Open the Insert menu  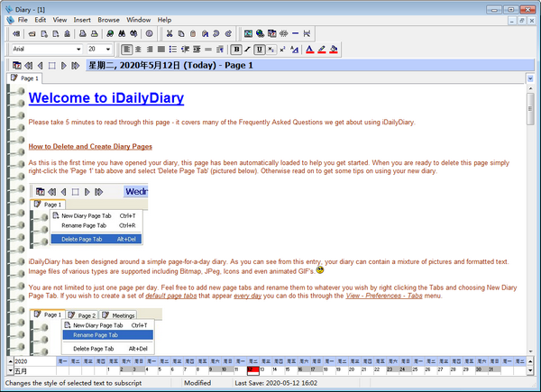tap(82, 19)
